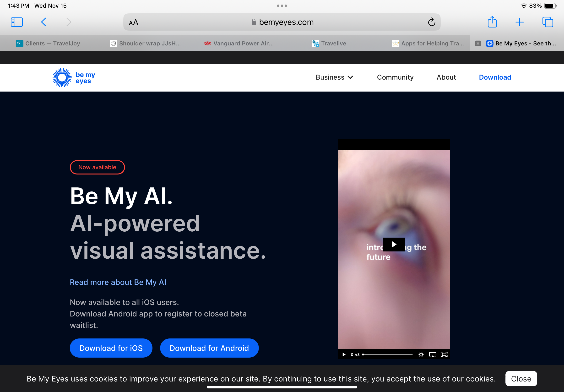Open video settings gear
Viewport: 564px width, 392px height.
pyautogui.click(x=421, y=354)
